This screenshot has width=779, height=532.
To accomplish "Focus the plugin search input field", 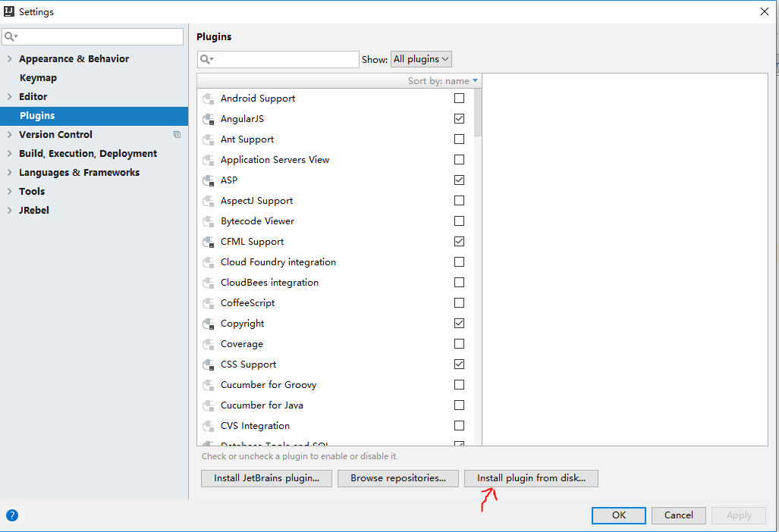I will point(278,60).
